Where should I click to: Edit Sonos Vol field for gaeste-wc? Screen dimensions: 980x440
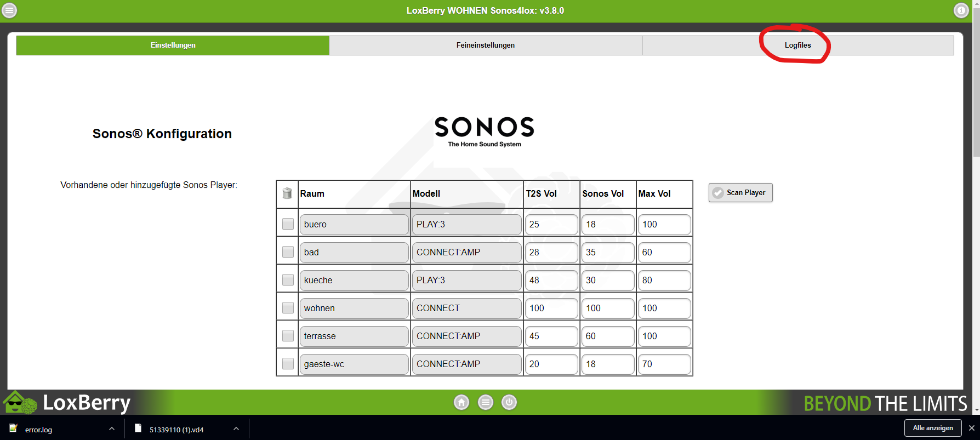tap(608, 364)
